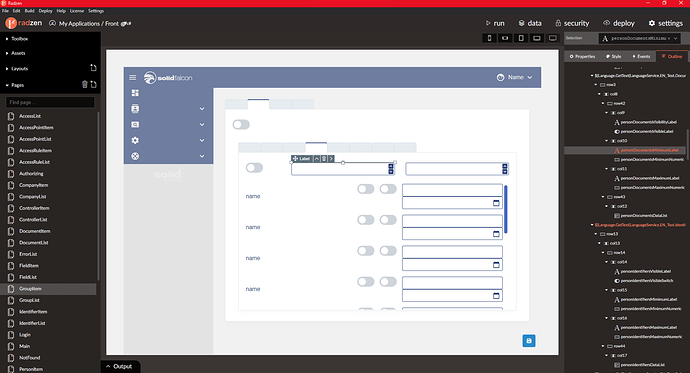Switch to the Properties tab
Viewport: 690px width, 373px height.
(582, 56)
